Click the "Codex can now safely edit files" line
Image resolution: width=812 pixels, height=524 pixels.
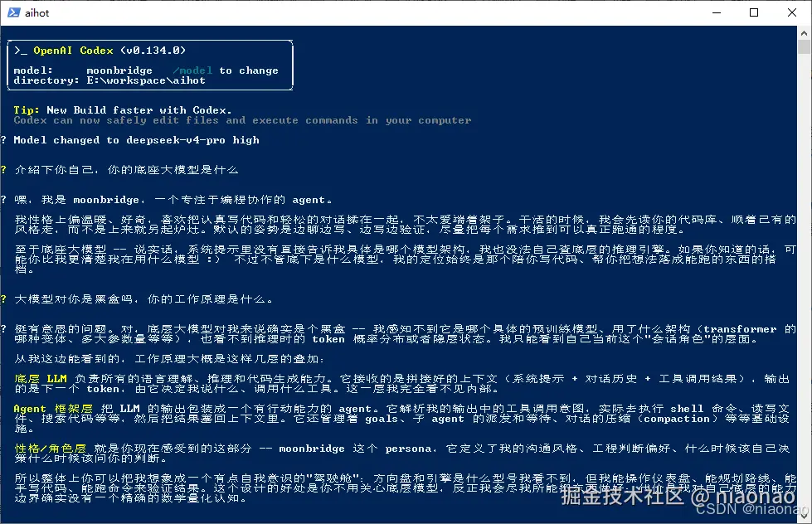coord(242,120)
